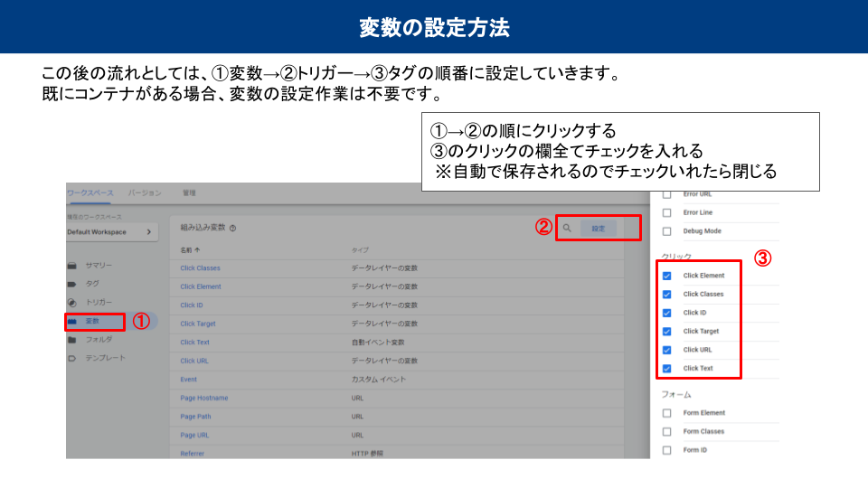Toggle the Debug Mode checkbox
The height and width of the screenshot is (488, 868).
point(667,231)
